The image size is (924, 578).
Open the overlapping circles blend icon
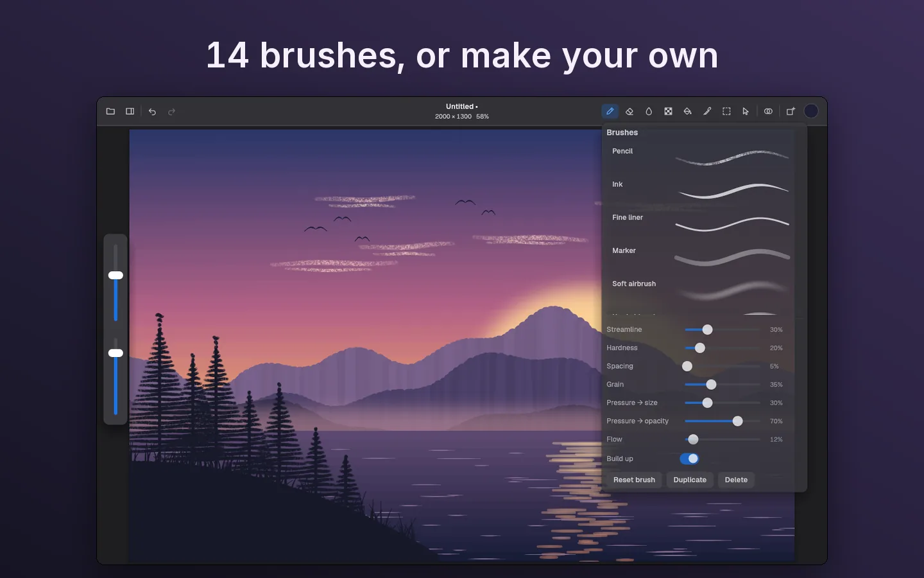click(x=768, y=111)
